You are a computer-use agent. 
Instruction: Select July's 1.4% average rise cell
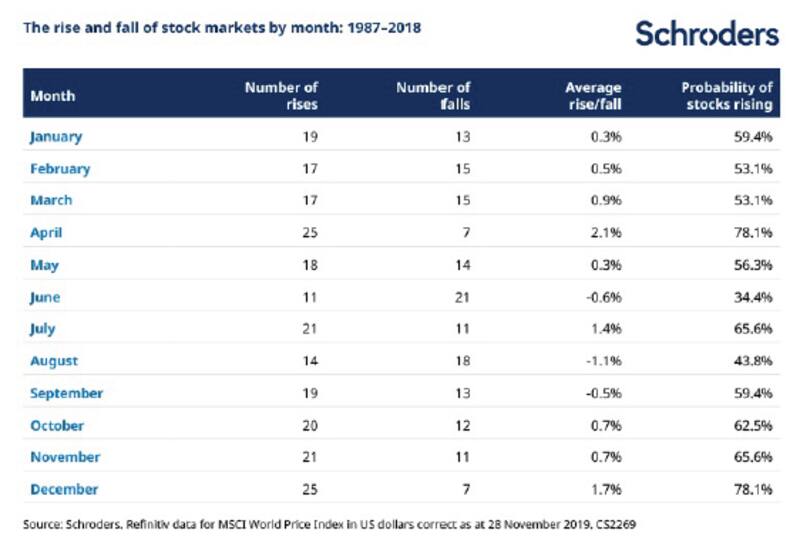tap(607, 329)
